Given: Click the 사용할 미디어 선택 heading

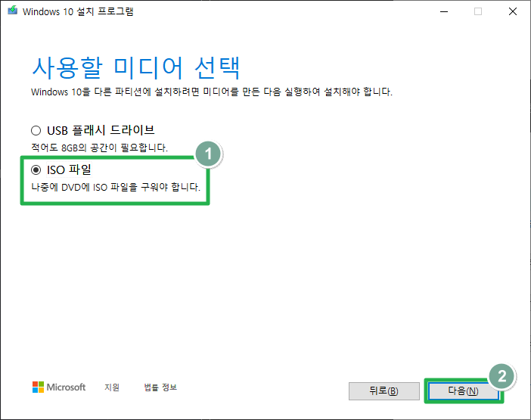Looking at the screenshot, I should tap(136, 67).
